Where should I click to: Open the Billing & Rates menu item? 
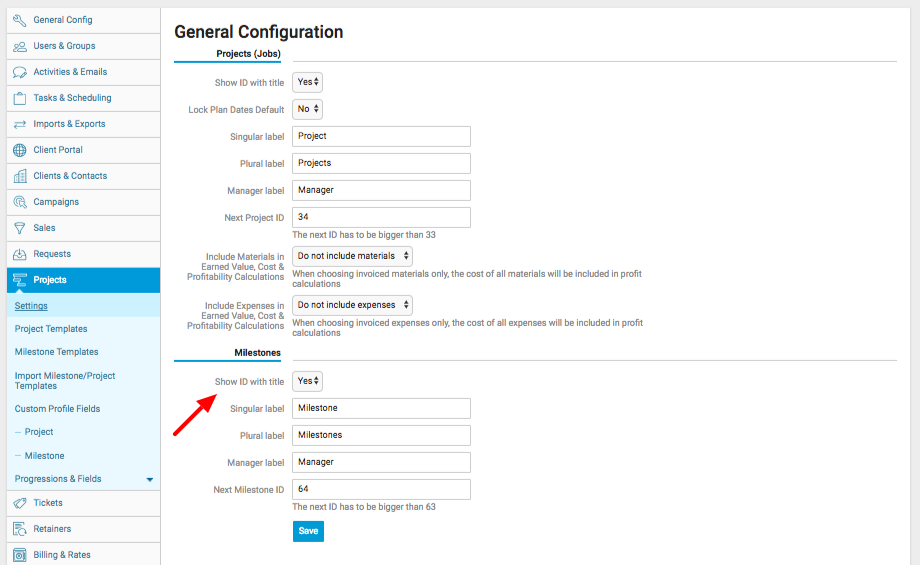pos(60,555)
